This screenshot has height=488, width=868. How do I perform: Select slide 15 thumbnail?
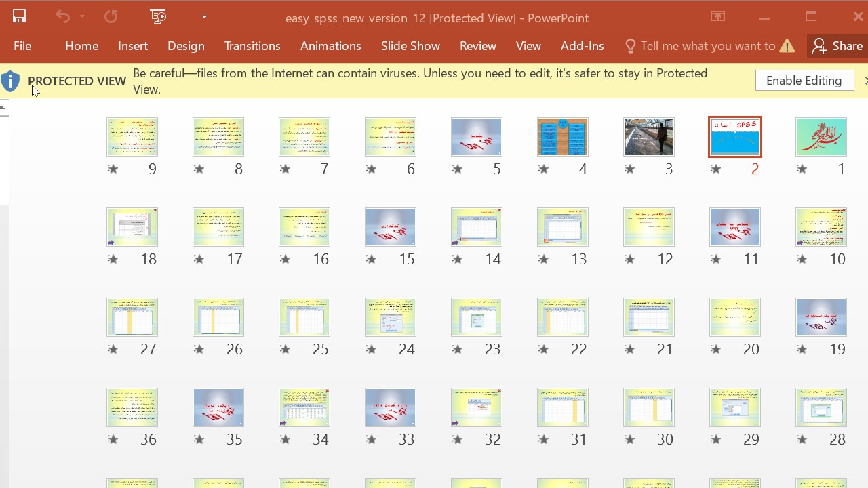point(390,227)
